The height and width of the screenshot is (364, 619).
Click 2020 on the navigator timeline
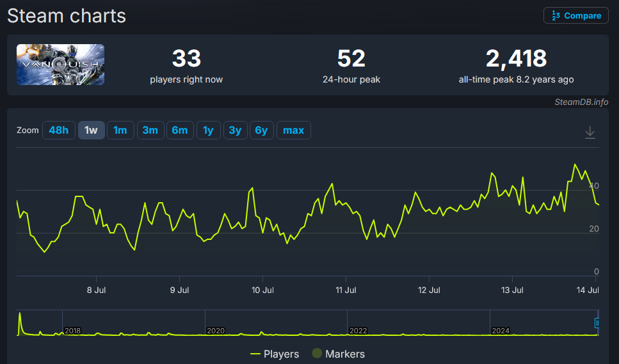click(x=216, y=331)
